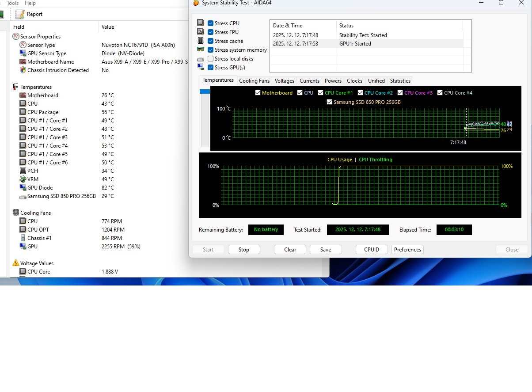Uncheck the Stress CPU checkbox
This screenshot has width=532, height=392.
pyautogui.click(x=211, y=23)
